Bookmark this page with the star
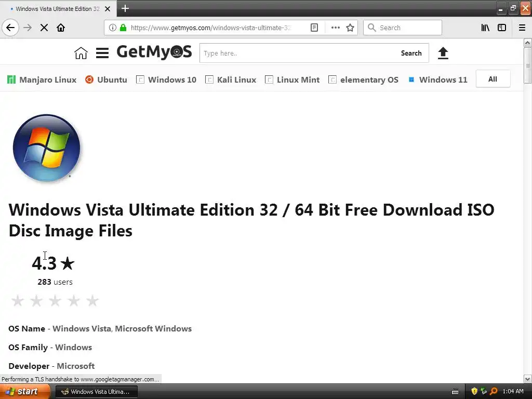 [350, 28]
